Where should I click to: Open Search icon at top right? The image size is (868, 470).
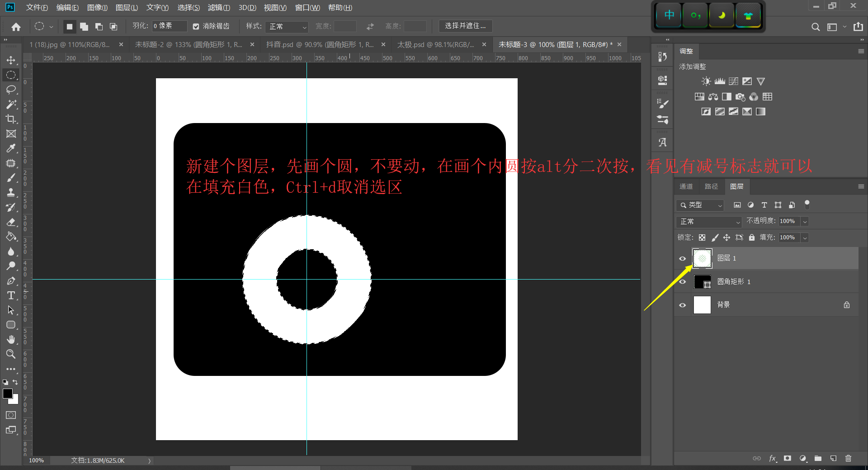pyautogui.click(x=816, y=27)
